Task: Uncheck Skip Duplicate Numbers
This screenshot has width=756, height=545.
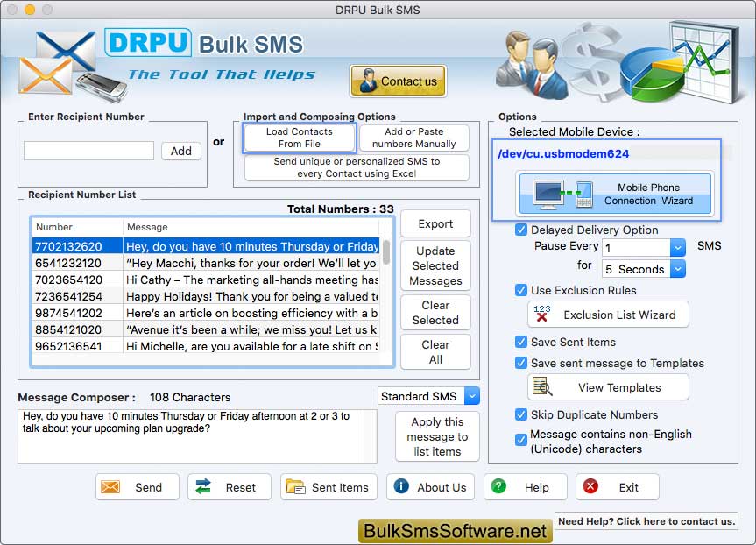Action: (x=520, y=414)
